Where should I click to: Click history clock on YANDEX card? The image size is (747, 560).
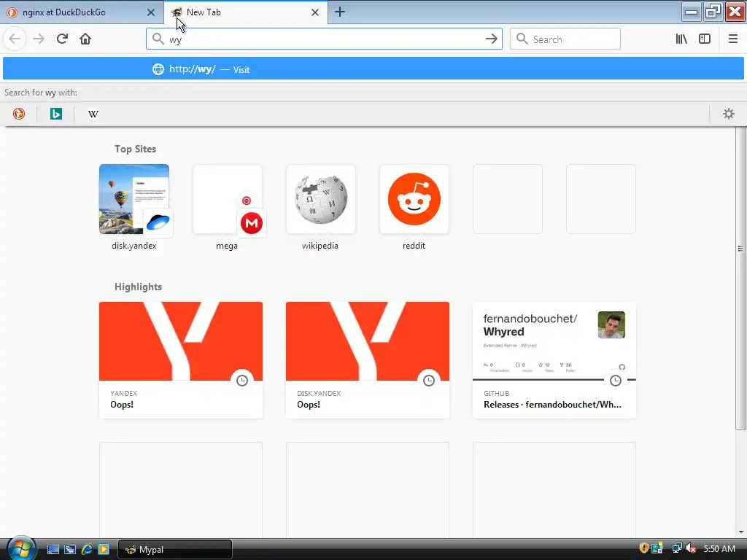pyautogui.click(x=242, y=381)
